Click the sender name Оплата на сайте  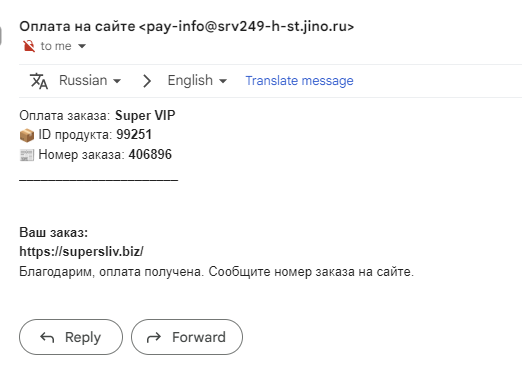[77, 26]
